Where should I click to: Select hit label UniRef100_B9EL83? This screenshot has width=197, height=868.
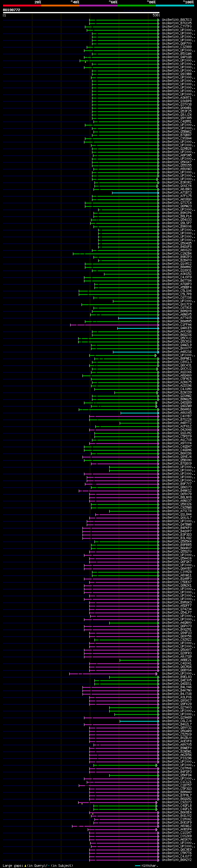(177, 677)
